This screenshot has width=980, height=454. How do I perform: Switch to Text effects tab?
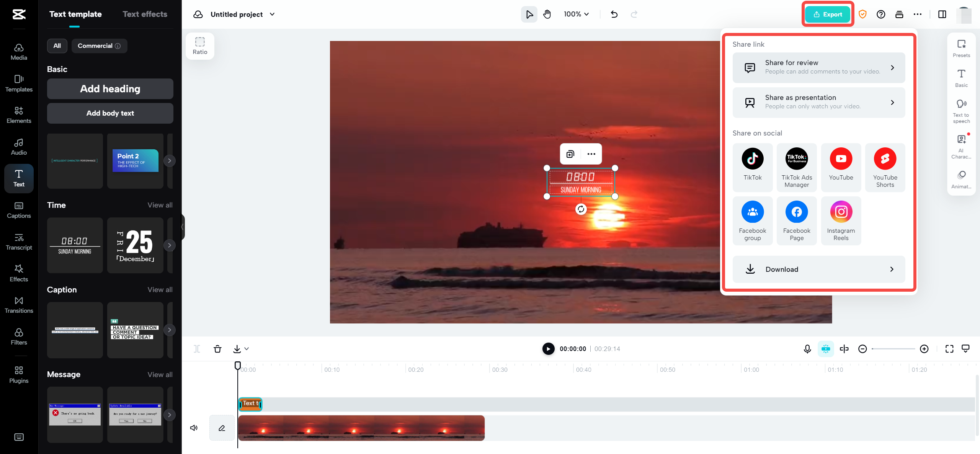click(145, 14)
